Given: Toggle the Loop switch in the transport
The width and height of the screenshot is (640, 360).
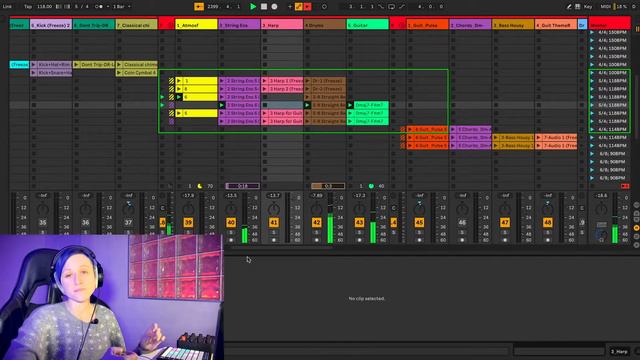Looking at the screenshot, I should click(x=391, y=7).
